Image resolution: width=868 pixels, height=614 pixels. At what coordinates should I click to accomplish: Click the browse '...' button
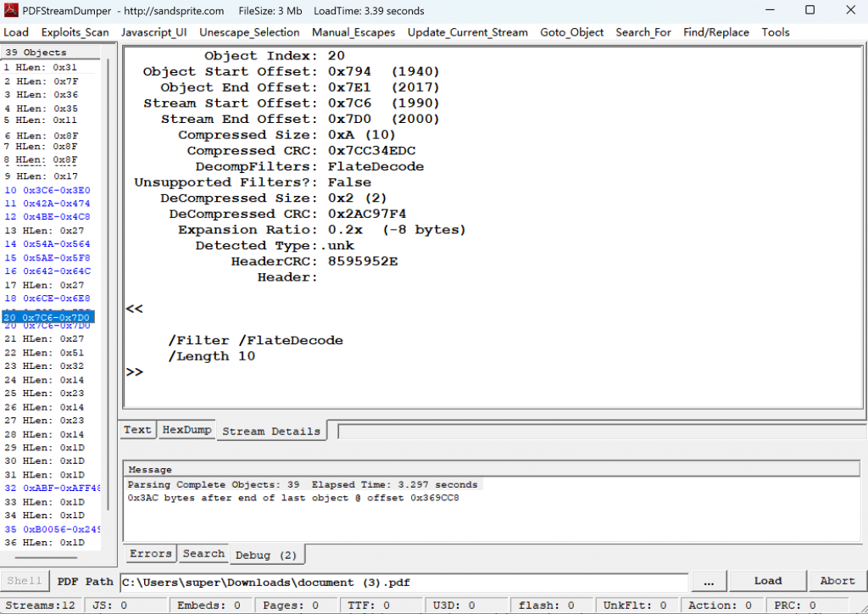tap(709, 582)
